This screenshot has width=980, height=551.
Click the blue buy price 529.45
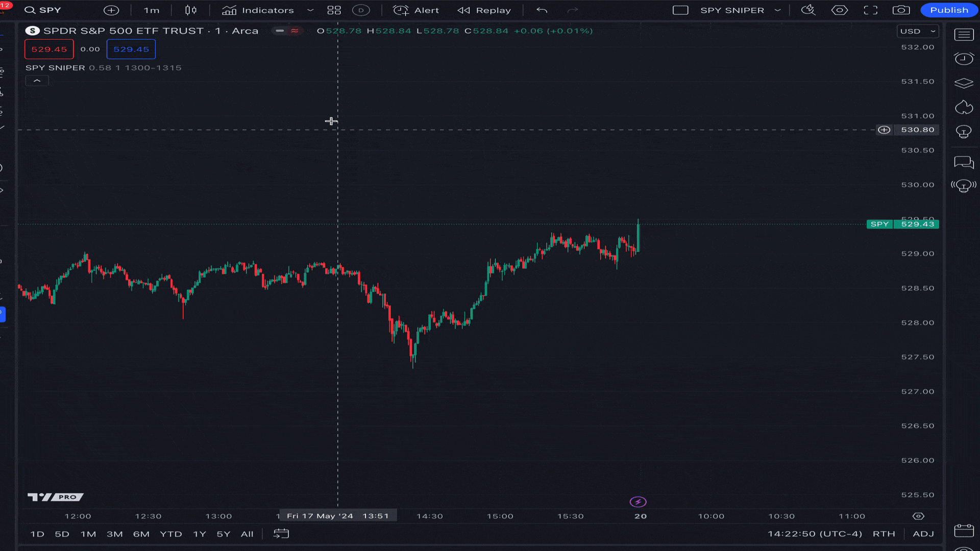click(131, 49)
